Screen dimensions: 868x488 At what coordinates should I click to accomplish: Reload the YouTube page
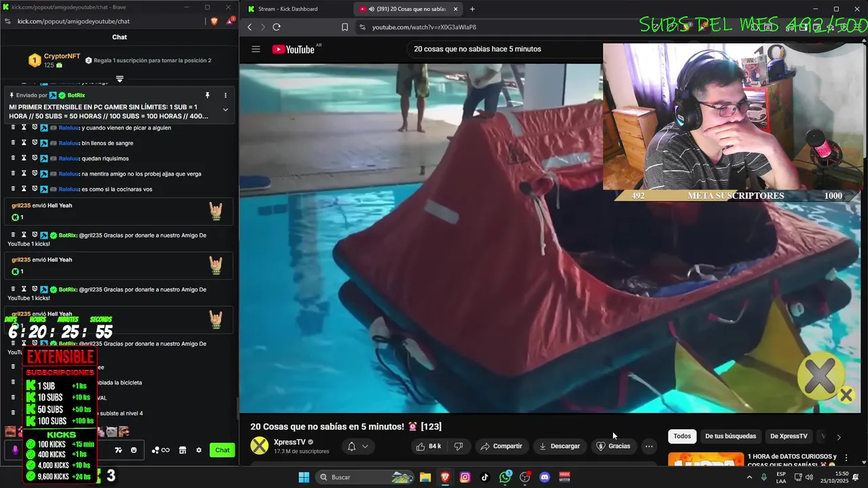pos(277,27)
